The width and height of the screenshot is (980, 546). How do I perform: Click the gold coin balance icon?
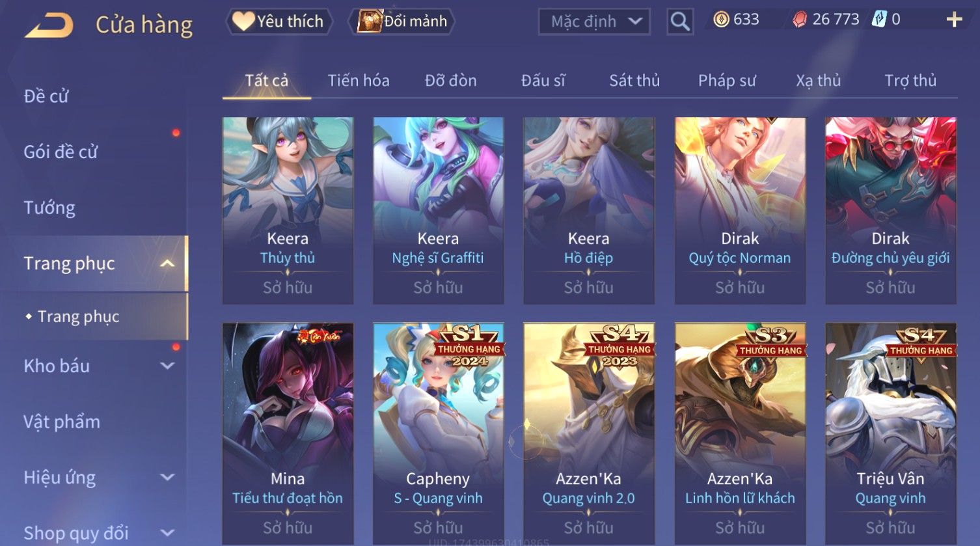click(x=721, y=20)
